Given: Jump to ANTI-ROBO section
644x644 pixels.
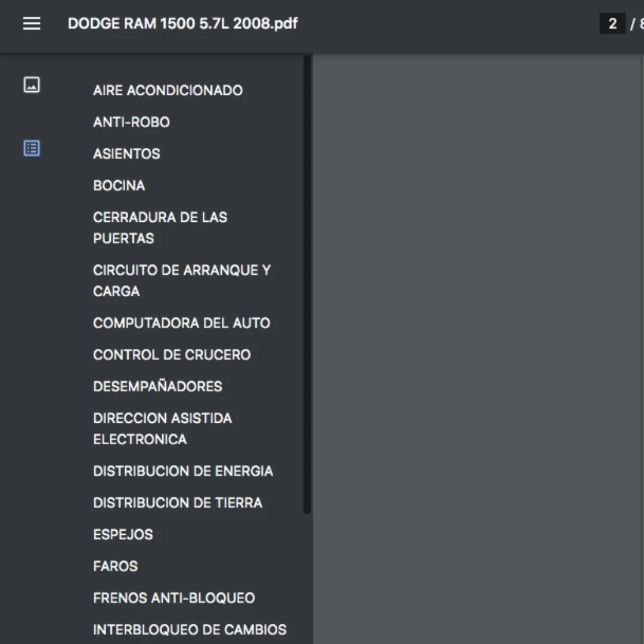Looking at the screenshot, I should coord(131,122).
